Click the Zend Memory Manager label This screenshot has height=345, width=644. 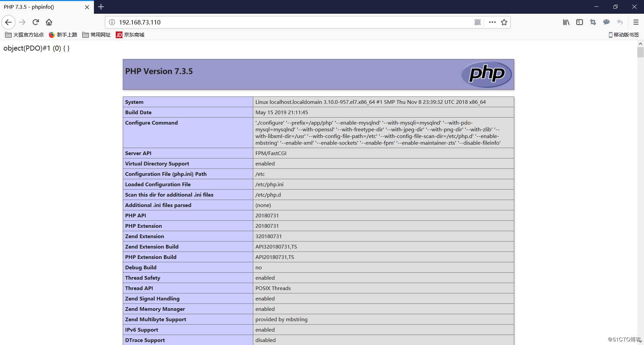coord(155,309)
